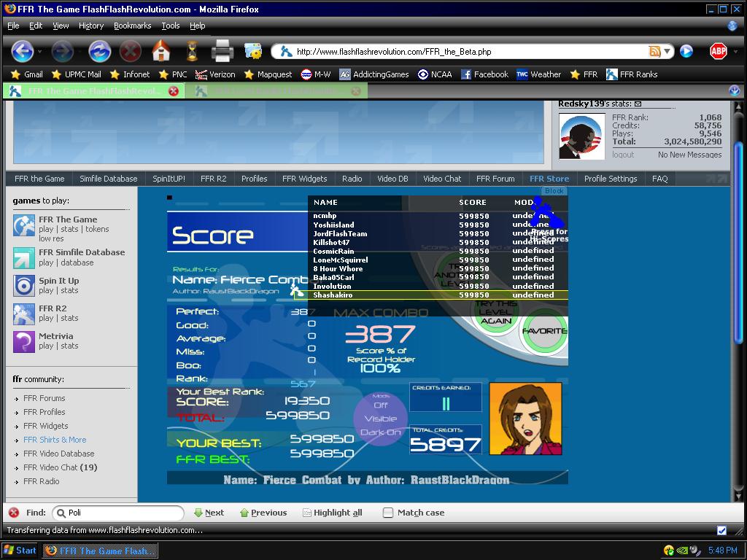This screenshot has width=747, height=560.
Task: Open the Bookmarks menu
Action: [x=133, y=26]
